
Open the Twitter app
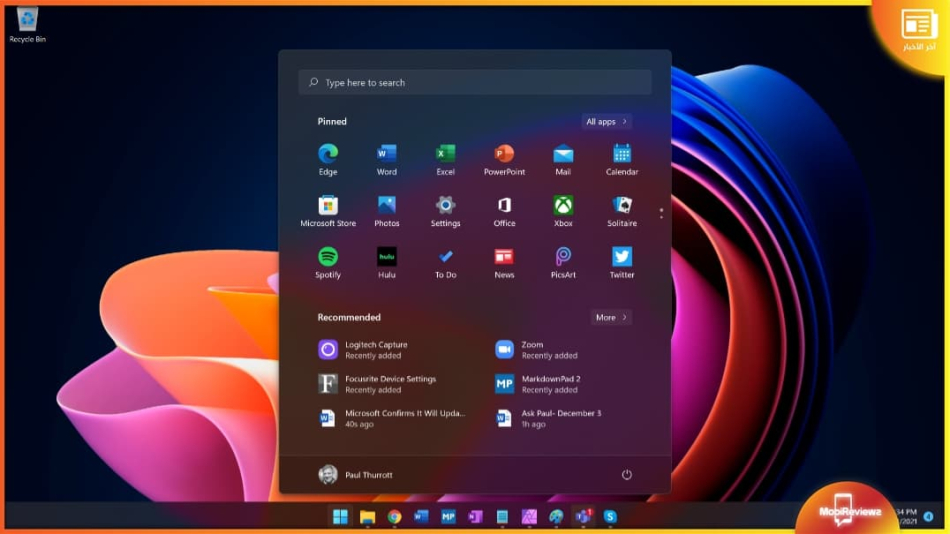pyautogui.click(x=622, y=263)
